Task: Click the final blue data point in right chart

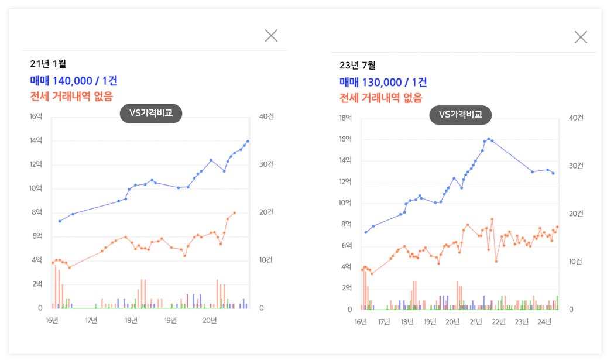Action: 553,173
